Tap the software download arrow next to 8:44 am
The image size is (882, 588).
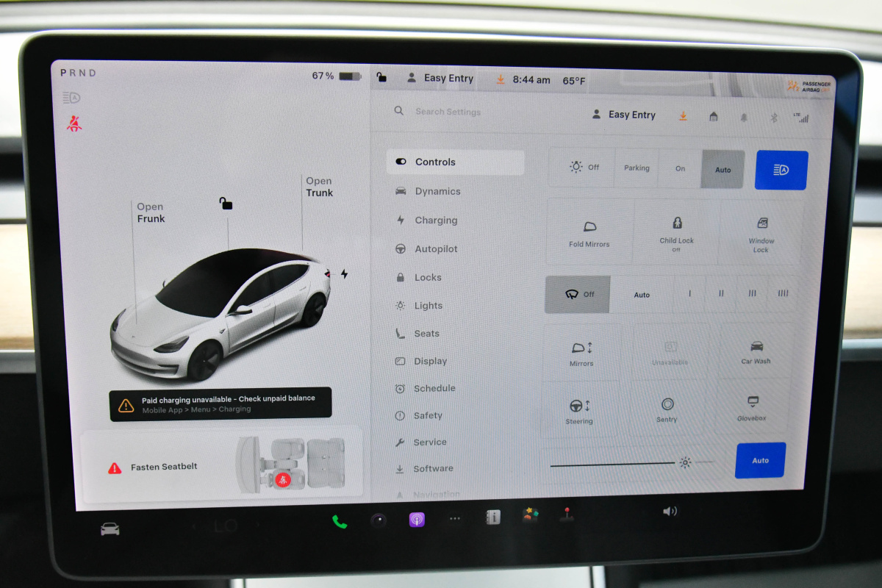[501, 79]
